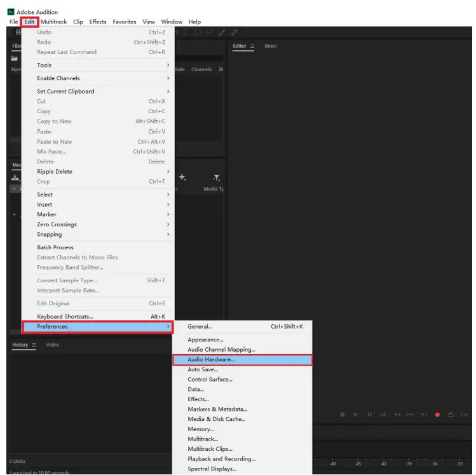Open Memory preferences
476x475 pixels.
(x=242, y=429)
